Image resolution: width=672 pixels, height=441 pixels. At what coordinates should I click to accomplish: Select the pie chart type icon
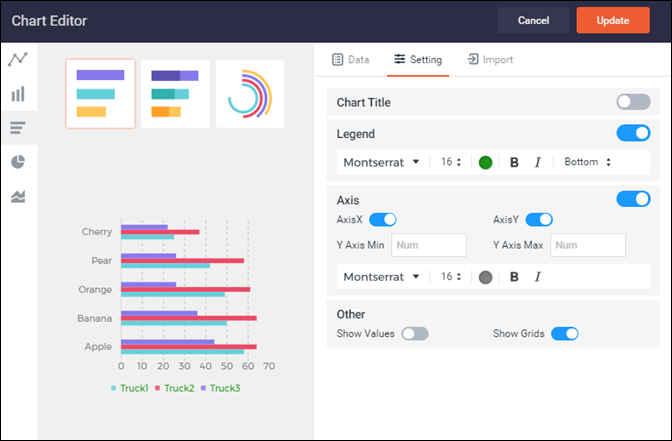tap(18, 162)
